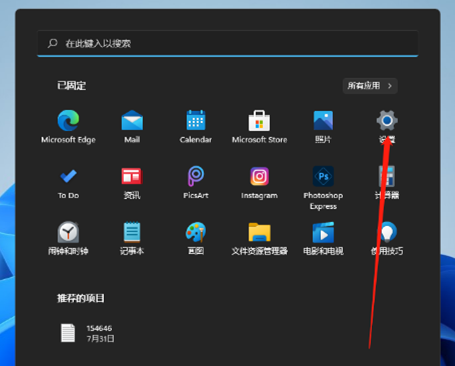Click the magnifier search icon

[x=53, y=43]
